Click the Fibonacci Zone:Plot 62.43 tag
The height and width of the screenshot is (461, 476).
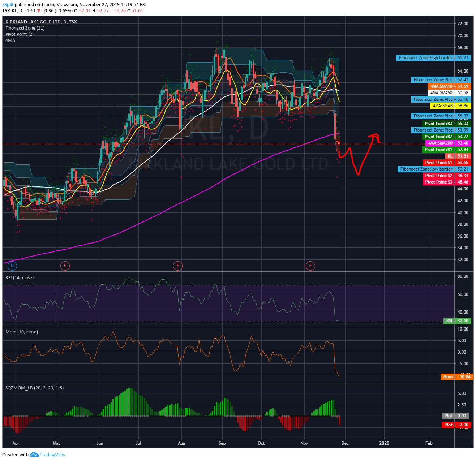pyautogui.click(x=441, y=80)
